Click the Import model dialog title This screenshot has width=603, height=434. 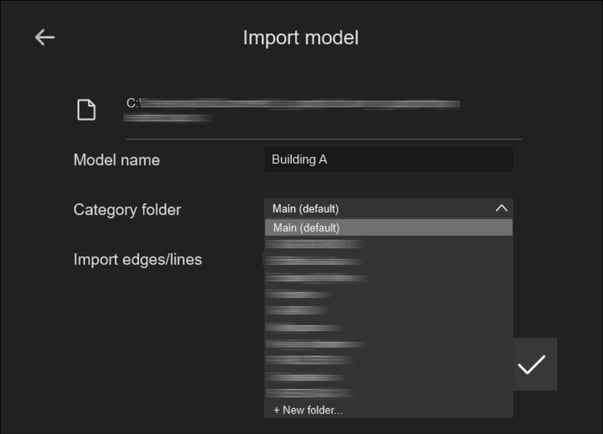point(301,38)
